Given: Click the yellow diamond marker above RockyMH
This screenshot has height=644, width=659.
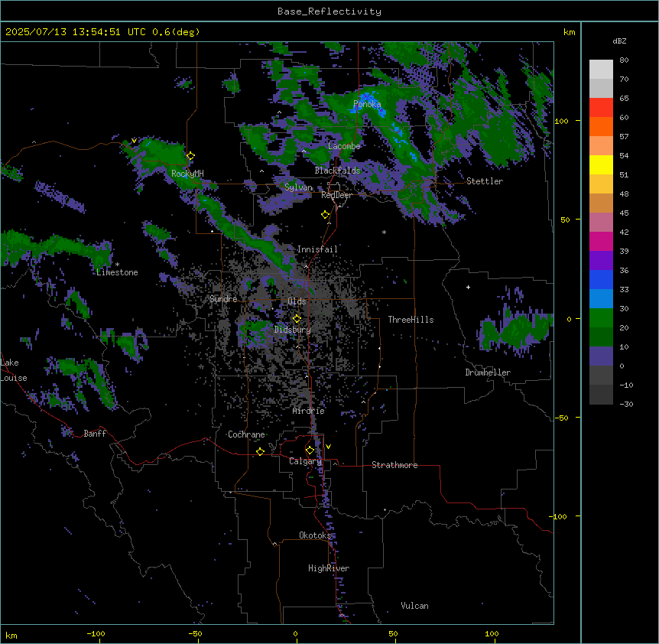Looking at the screenshot, I should point(190,155).
